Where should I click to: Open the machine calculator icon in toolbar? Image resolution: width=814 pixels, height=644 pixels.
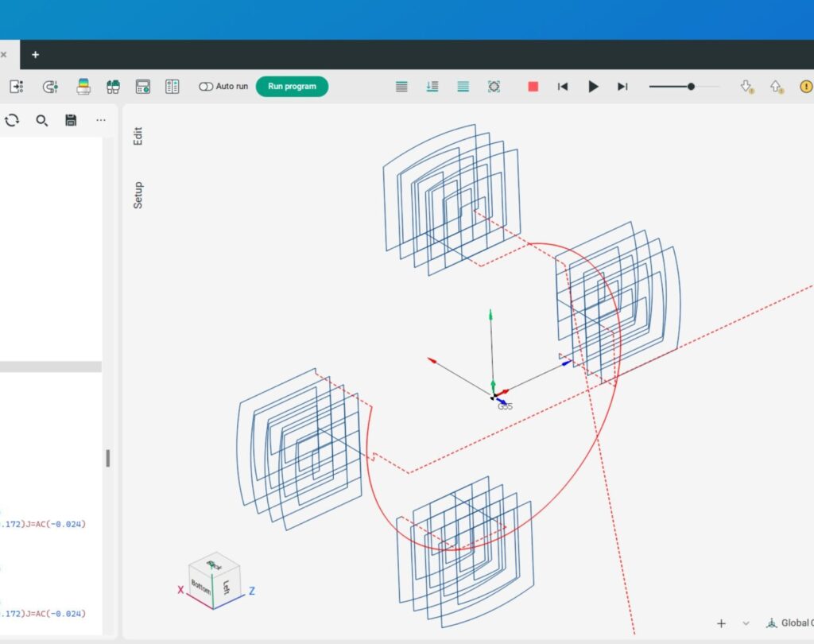pyautogui.click(x=143, y=87)
